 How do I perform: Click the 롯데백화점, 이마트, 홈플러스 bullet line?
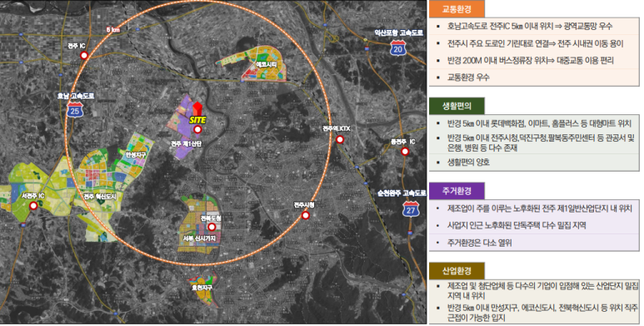(x=539, y=123)
